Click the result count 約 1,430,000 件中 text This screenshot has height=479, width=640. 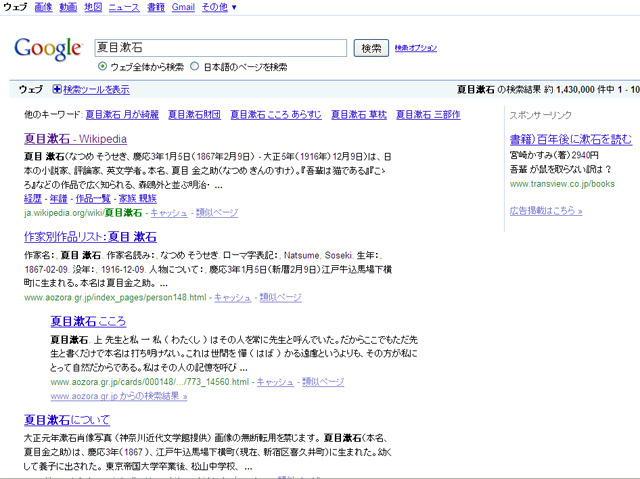click(x=579, y=89)
